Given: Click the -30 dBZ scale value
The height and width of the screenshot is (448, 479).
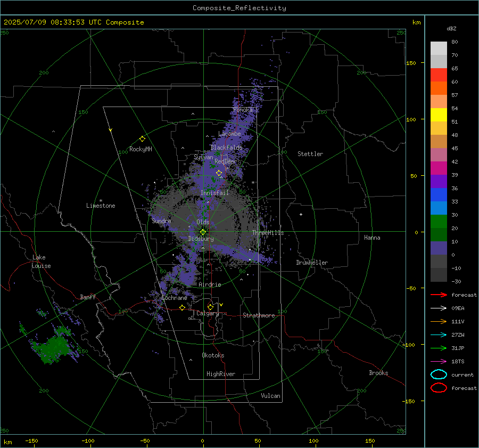Looking at the screenshot, I should 457,281.
